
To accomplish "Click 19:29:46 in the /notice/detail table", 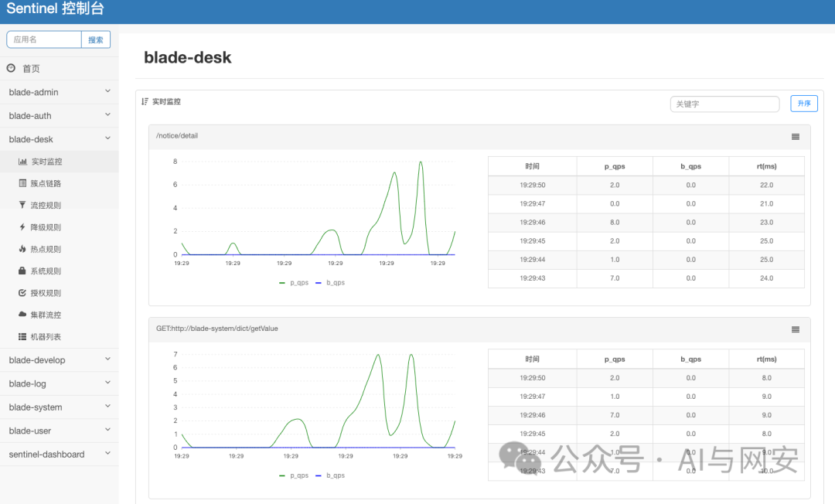I will (x=533, y=223).
